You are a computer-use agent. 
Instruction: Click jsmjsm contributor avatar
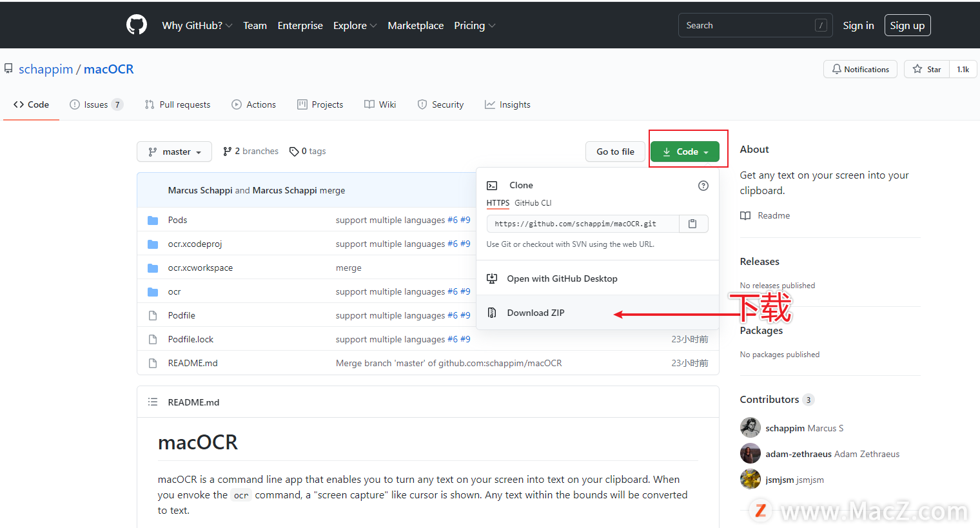click(750, 479)
